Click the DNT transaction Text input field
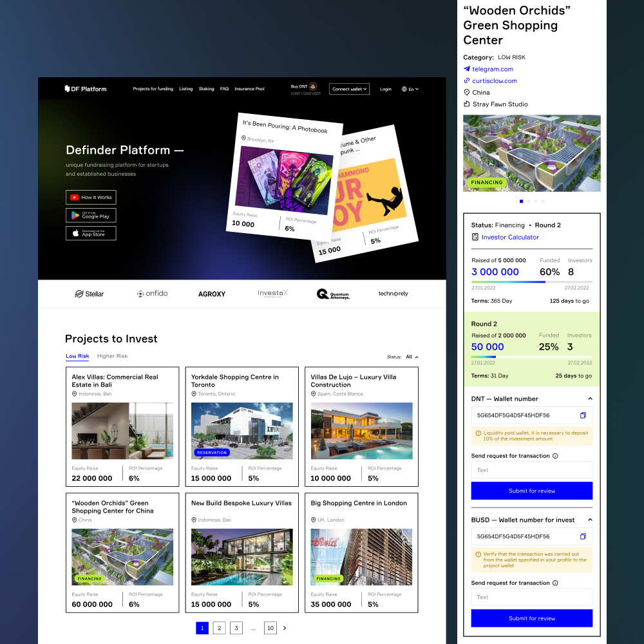Viewport: 644px width, 644px height. [531, 470]
